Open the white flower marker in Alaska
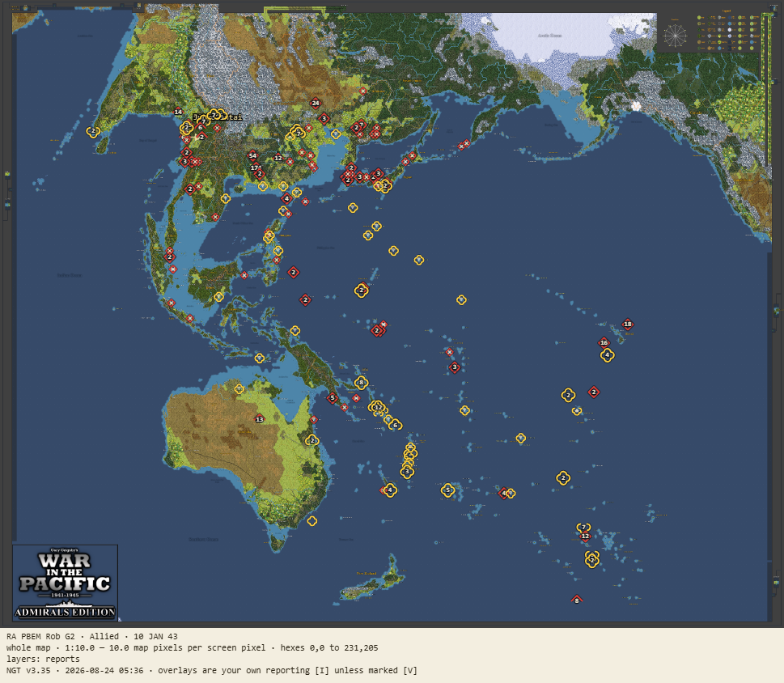The height and width of the screenshot is (683, 784). coord(636,106)
